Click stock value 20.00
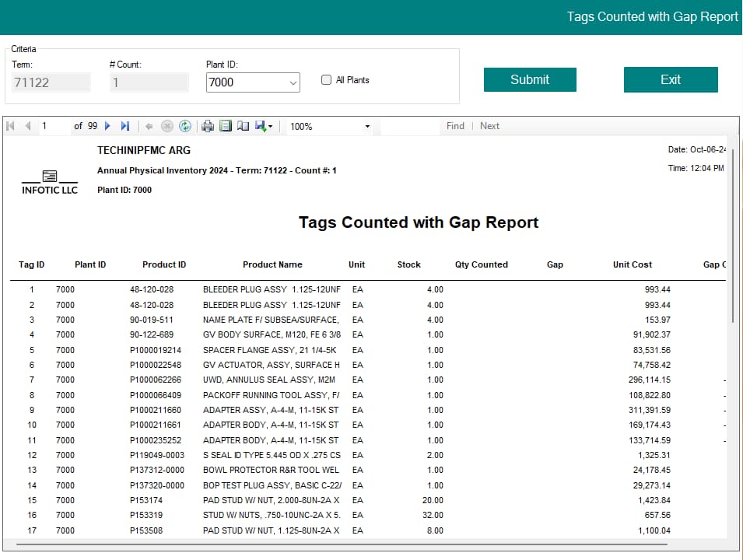Viewport: 743px width, 560px height. 433,500
